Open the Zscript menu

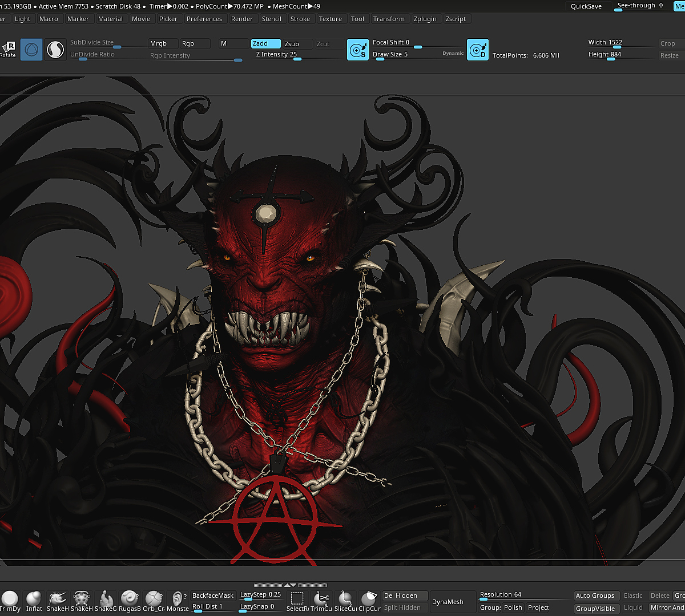[456, 19]
